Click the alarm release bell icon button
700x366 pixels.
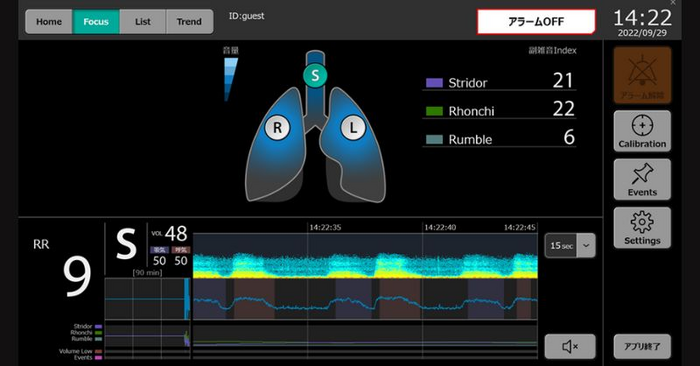pyautogui.click(x=642, y=75)
